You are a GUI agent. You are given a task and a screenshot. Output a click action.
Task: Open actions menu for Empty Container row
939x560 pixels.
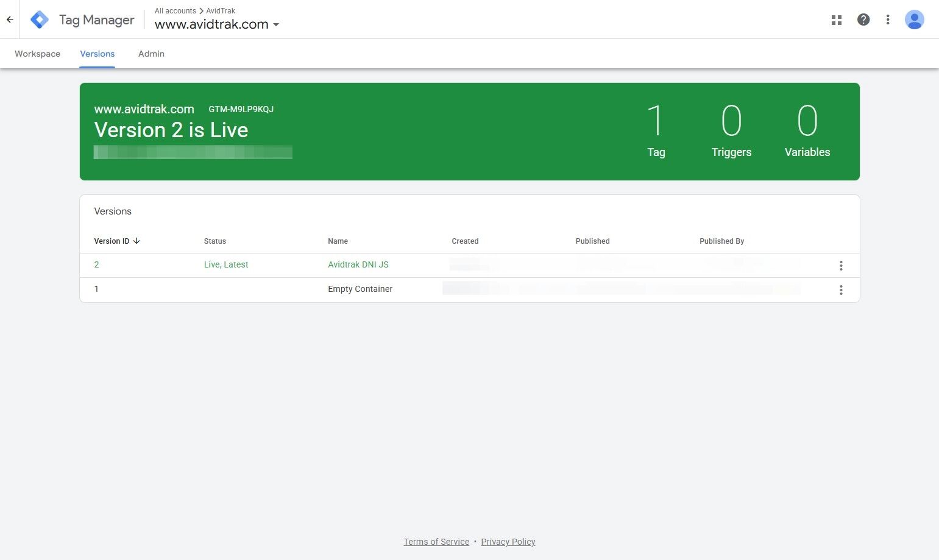(x=841, y=290)
